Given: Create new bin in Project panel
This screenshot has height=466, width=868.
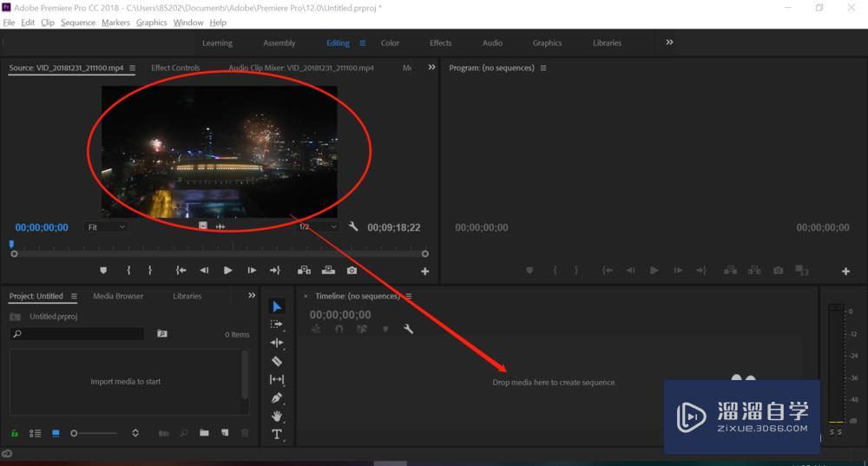Looking at the screenshot, I should pos(204,433).
